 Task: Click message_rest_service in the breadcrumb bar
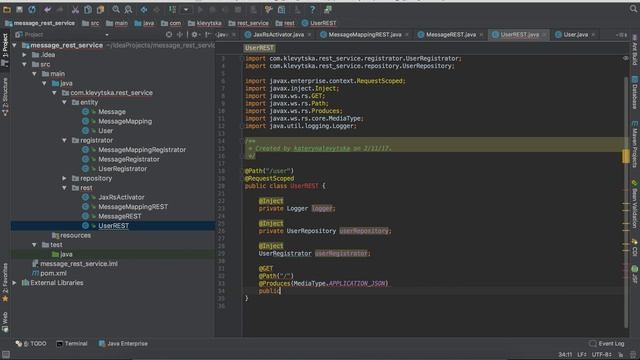tap(40, 23)
